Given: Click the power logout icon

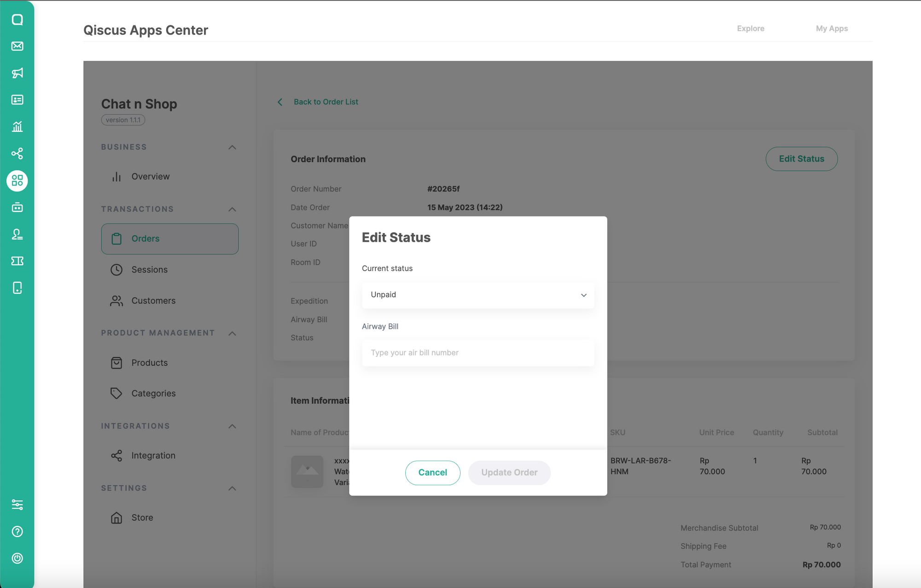Looking at the screenshot, I should pyautogui.click(x=17, y=558).
